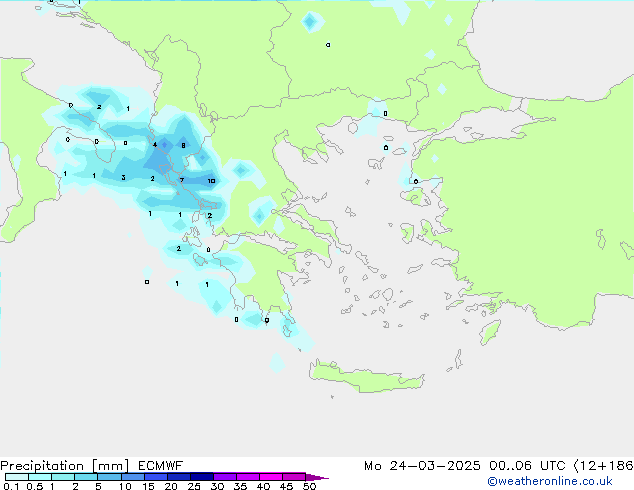The width and height of the screenshot is (634, 490).
Task: Click the "00..06 UTC" time range text
Action: coord(527,466)
